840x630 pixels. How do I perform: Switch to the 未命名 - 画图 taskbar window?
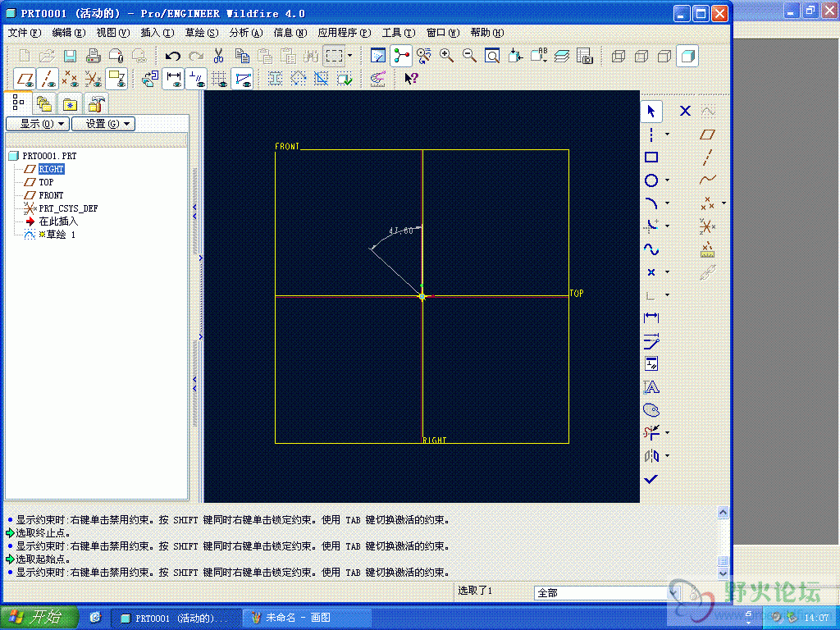[307, 618]
